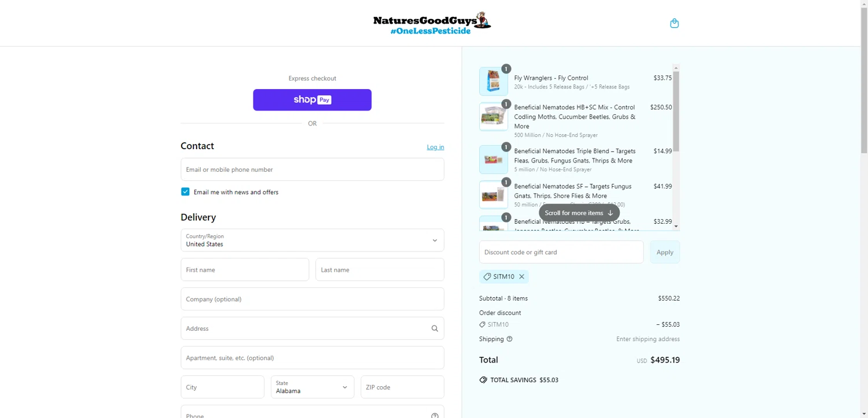Click the $250.50 item price
Screen dimensions: 868x418
click(661, 108)
